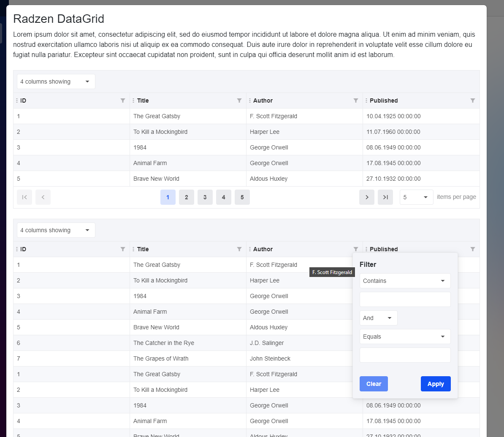This screenshot has width=504, height=437.
Task: Go to previous page of the pager
Action: point(43,197)
